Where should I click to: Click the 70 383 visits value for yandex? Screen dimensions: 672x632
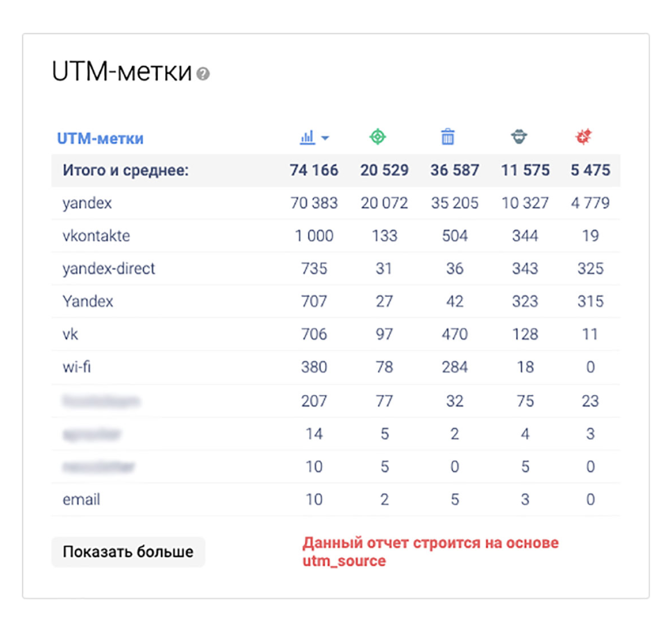pyautogui.click(x=314, y=203)
